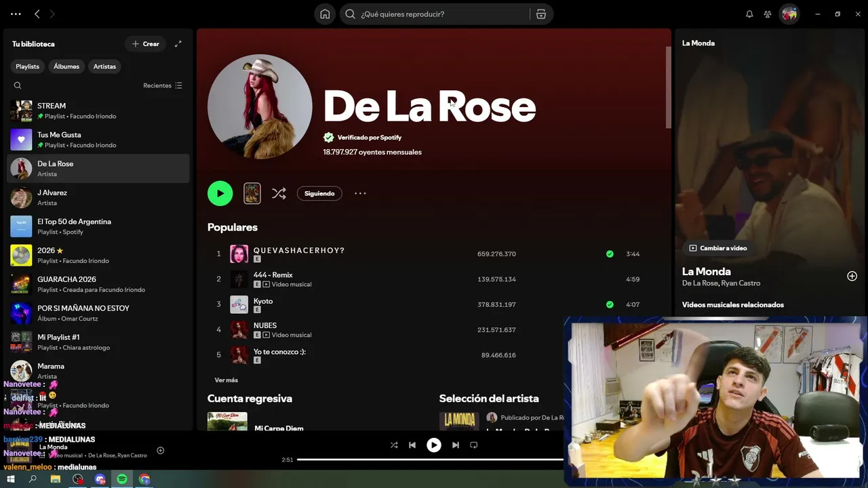Open the Mi Carpe Diem countdown release
Screen dimensions: 868x488
[x=279, y=428]
